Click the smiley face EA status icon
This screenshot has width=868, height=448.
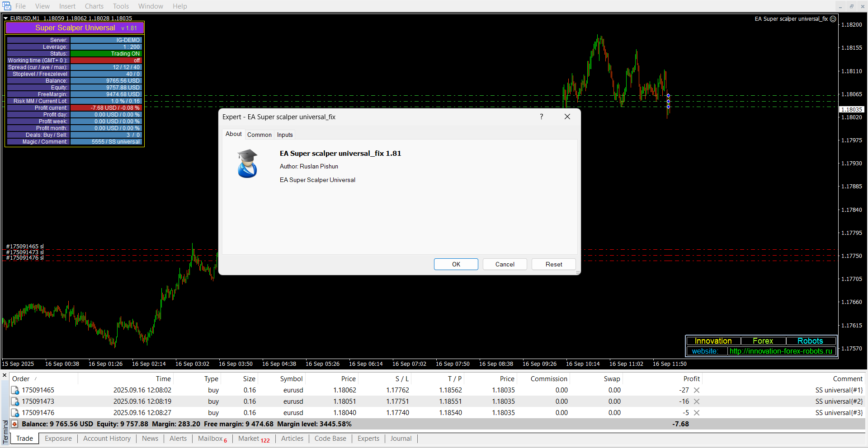[833, 19]
